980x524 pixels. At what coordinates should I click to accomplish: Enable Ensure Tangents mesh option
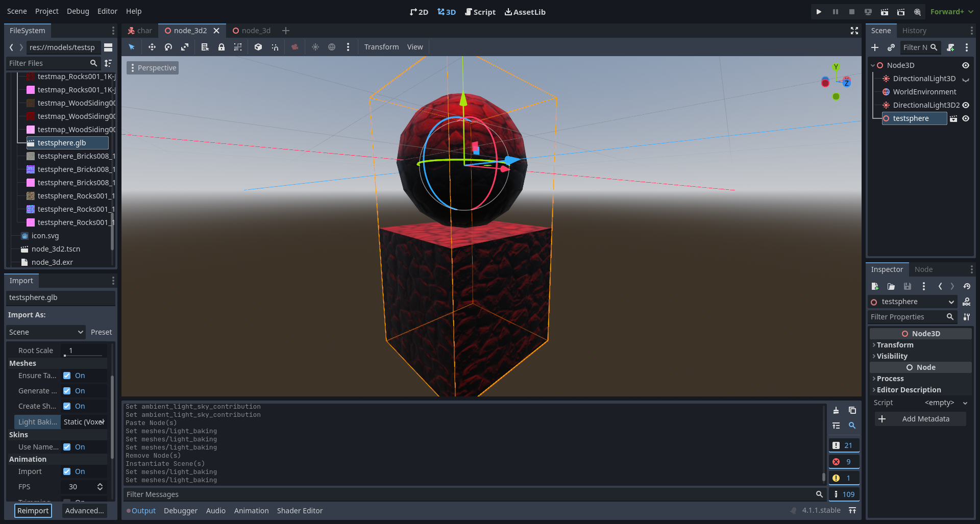pos(67,375)
